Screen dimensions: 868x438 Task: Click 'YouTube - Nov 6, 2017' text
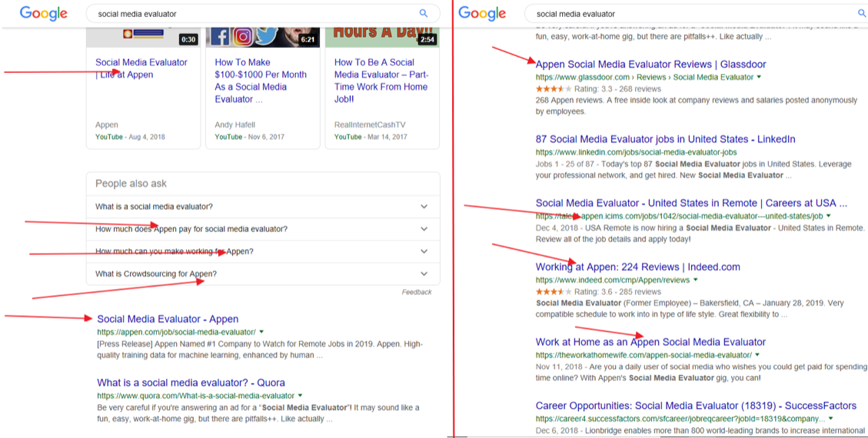coord(250,137)
